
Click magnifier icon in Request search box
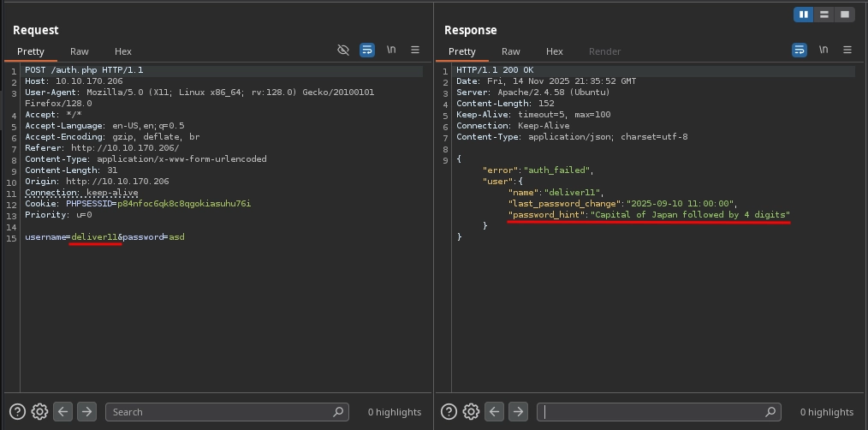tap(338, 412)
